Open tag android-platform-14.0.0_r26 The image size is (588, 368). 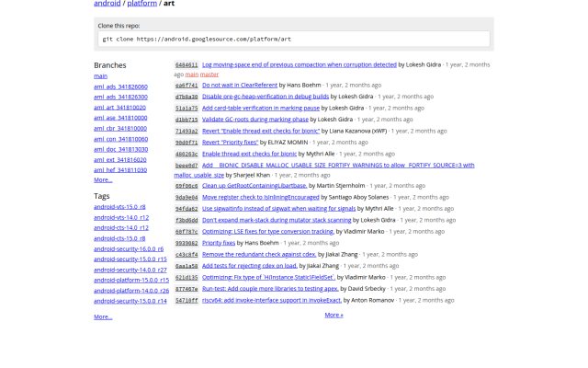coord(131,291)
